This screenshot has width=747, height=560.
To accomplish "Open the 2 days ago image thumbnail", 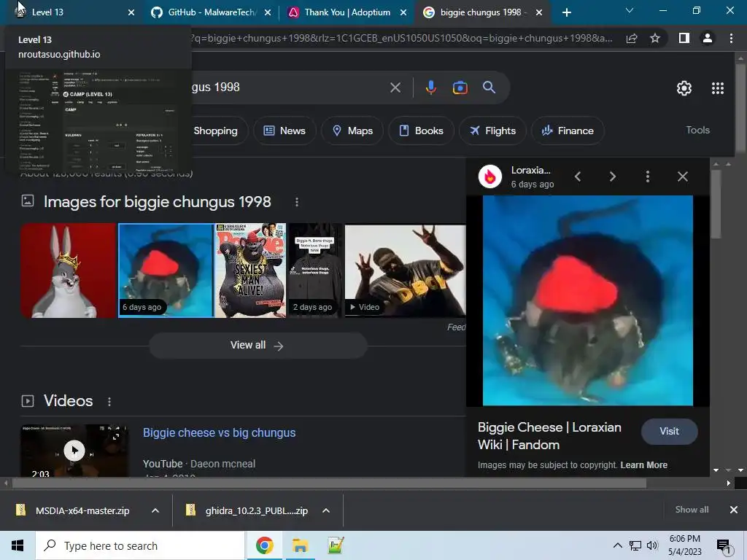I will click(315, 271).
